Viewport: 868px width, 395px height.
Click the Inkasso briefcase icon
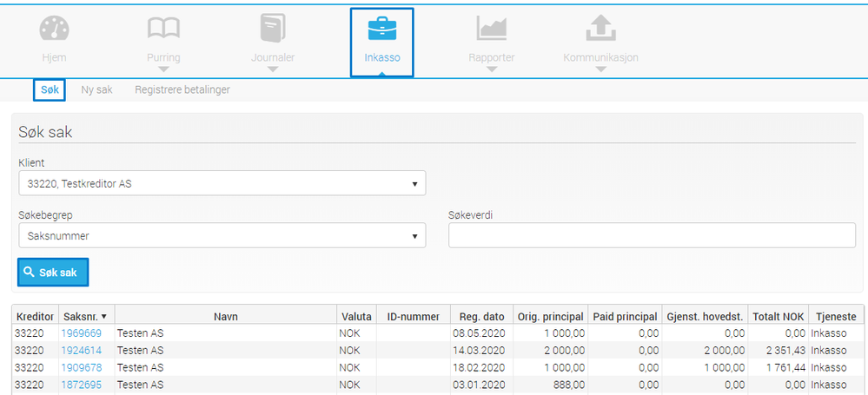tap(382, 28)
